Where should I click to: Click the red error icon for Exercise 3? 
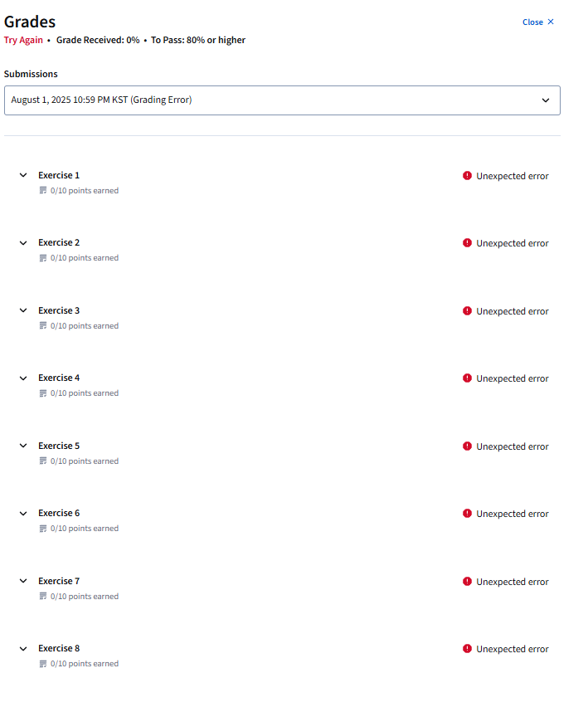(467, 311)
